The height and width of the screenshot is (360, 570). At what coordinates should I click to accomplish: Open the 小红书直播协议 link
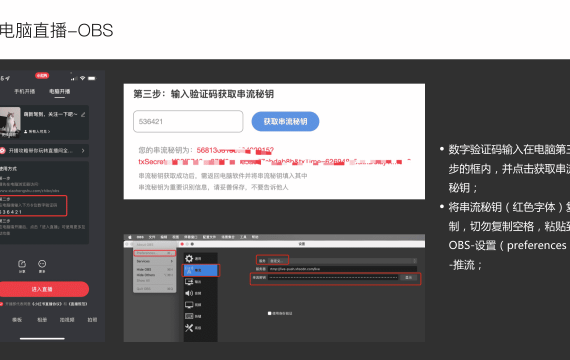coord(47,304)
